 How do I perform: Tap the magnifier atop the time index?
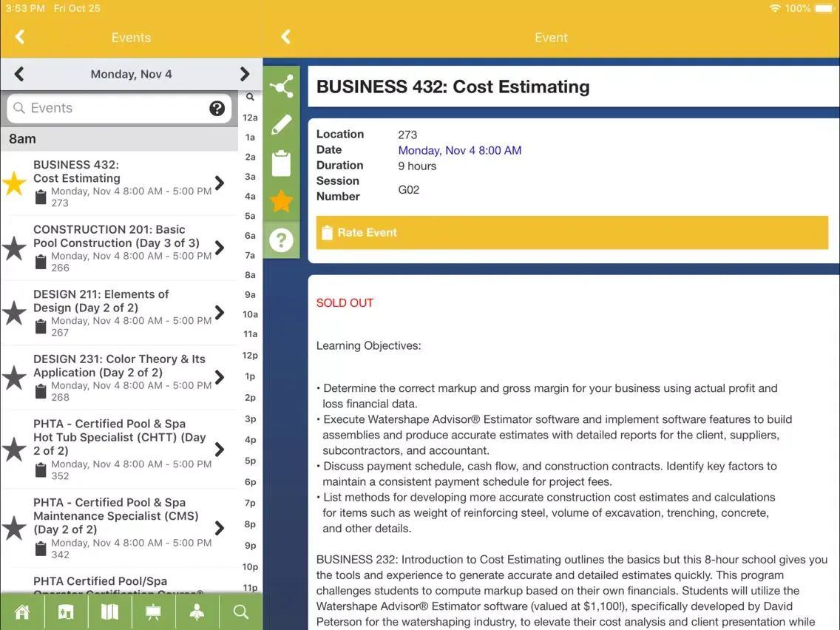[x=250, y=97]
